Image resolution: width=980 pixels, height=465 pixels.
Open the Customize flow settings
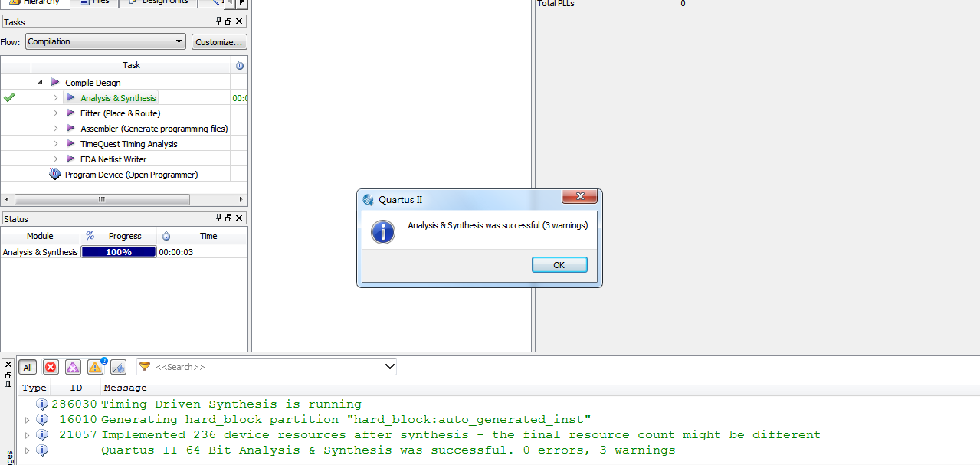tap(219, 41)
